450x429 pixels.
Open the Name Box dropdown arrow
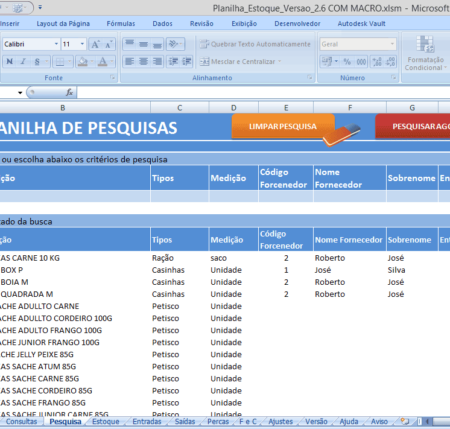(x=20, y=93)
